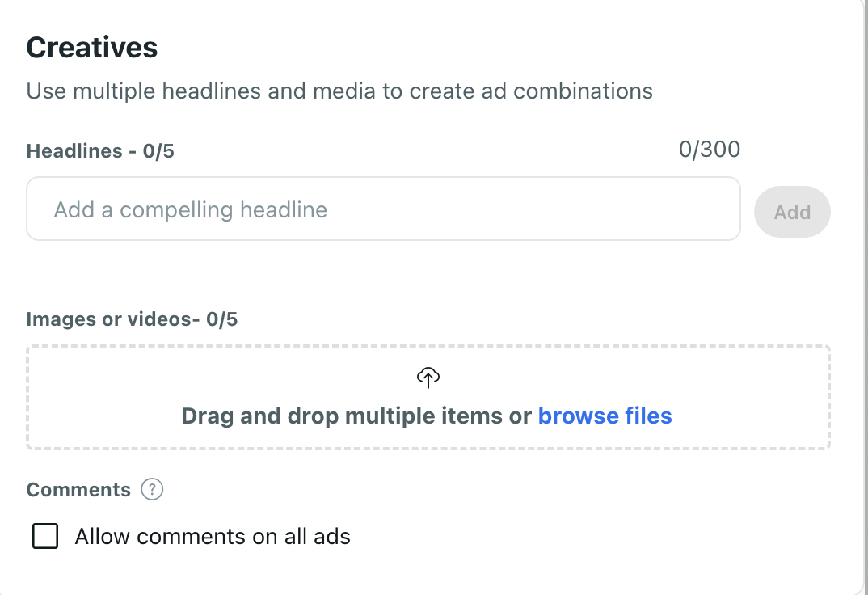This screenshot has width=868, height=595.
Task: Select the Creatives section heading
Action: click(x=92, y=48)
